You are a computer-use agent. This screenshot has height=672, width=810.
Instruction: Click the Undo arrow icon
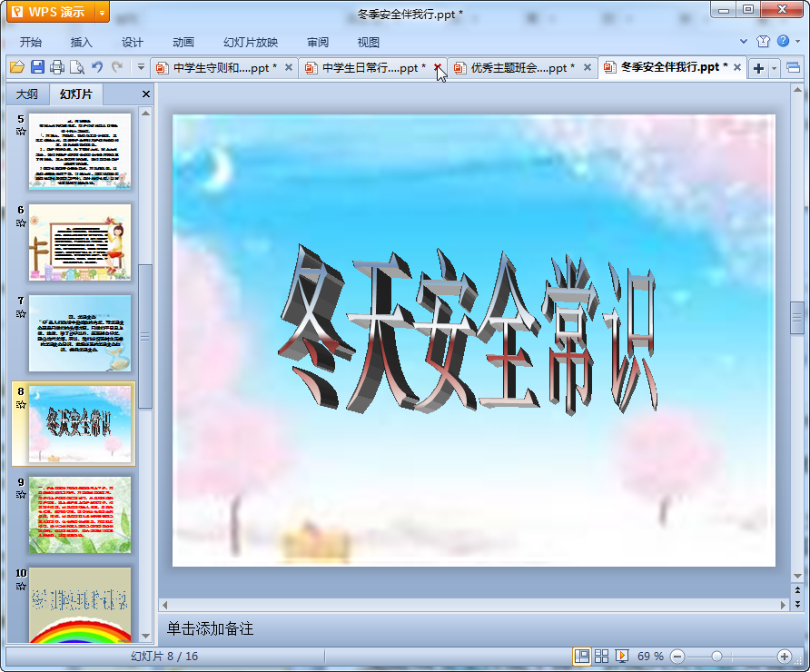point(97,67)
